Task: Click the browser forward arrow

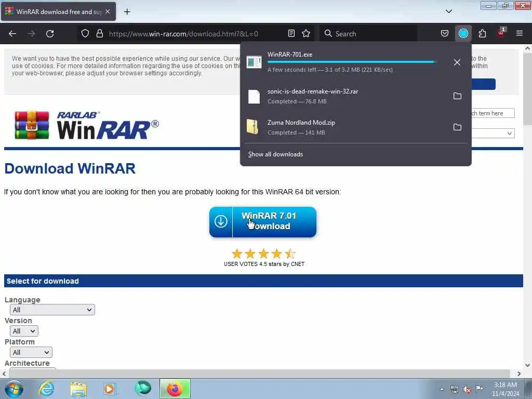Action: point(31,34)
